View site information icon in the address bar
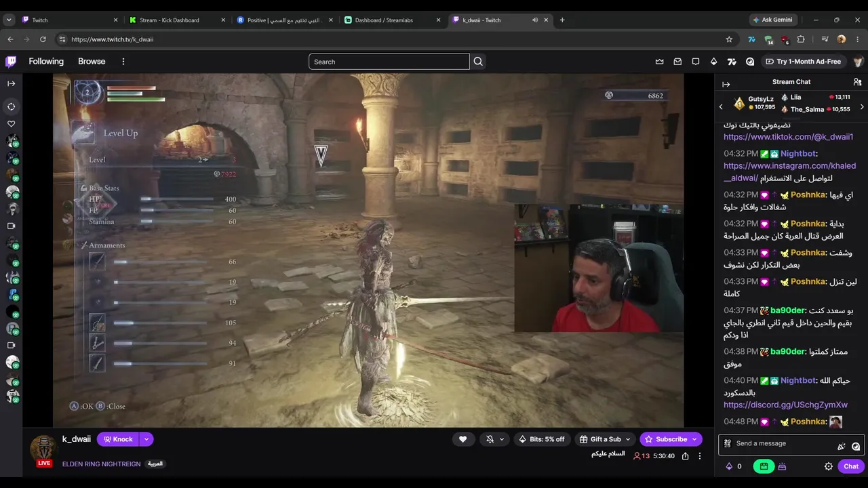 pyautogui.click(x=62, y=39)
